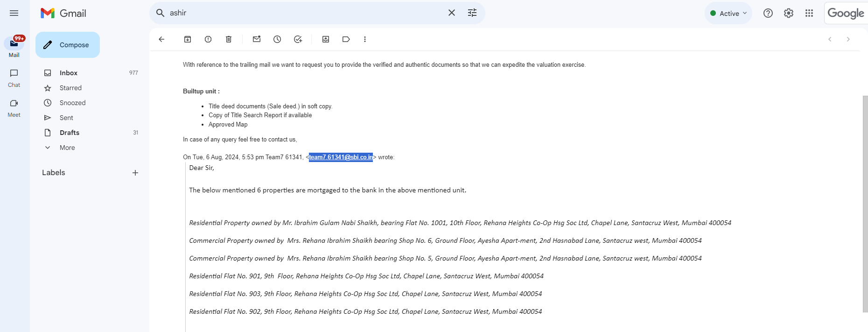This screenshot has height=332, width=868.
Task: Click the Labels heading
Action: coord(54,172)
